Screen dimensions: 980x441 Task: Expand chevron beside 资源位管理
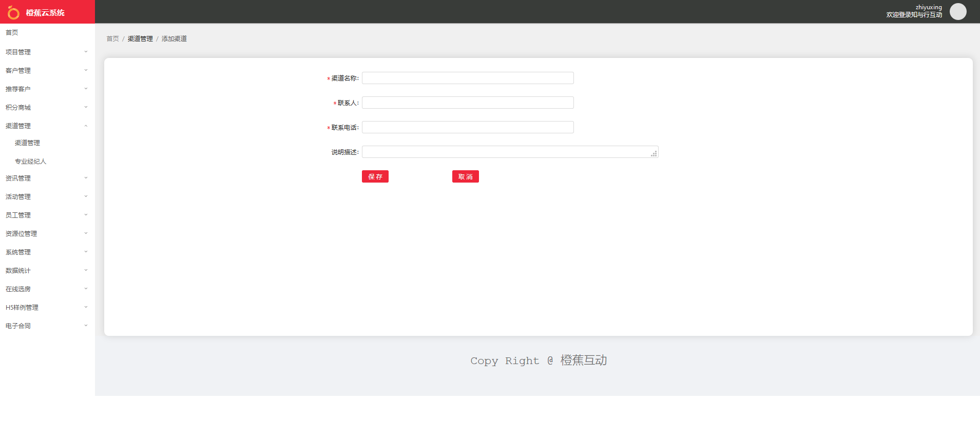(x=86, y=233)
